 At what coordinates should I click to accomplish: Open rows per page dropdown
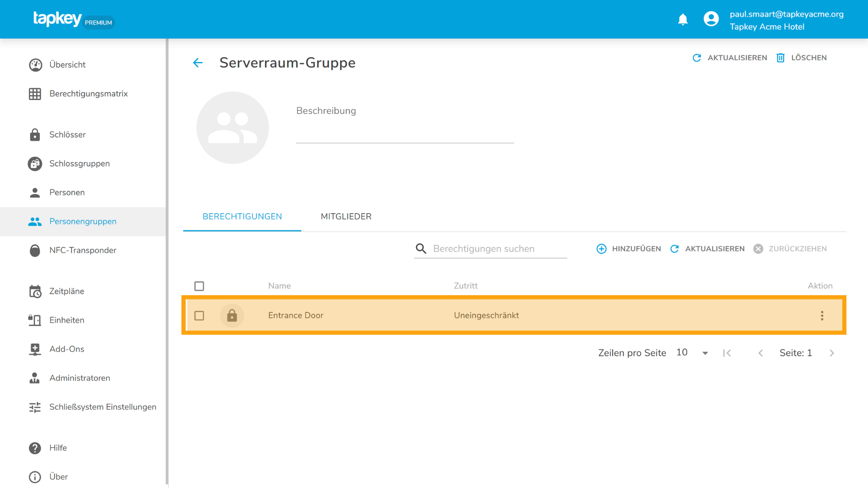(x=693, y=353)
